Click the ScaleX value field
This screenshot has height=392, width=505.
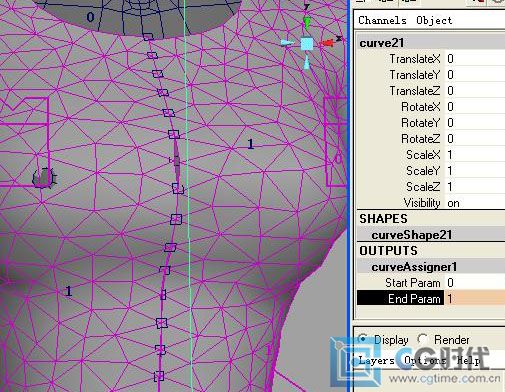click(x=475, y=155)
